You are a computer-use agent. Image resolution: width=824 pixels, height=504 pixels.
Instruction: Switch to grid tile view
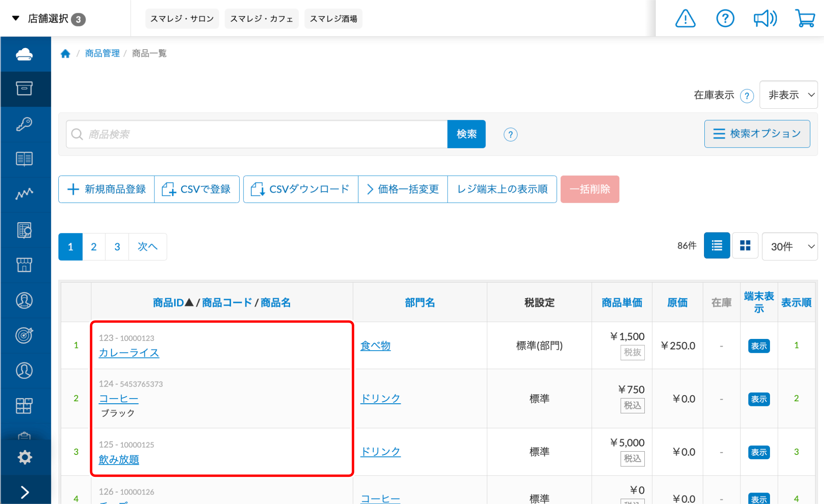(x=745, y=245)
